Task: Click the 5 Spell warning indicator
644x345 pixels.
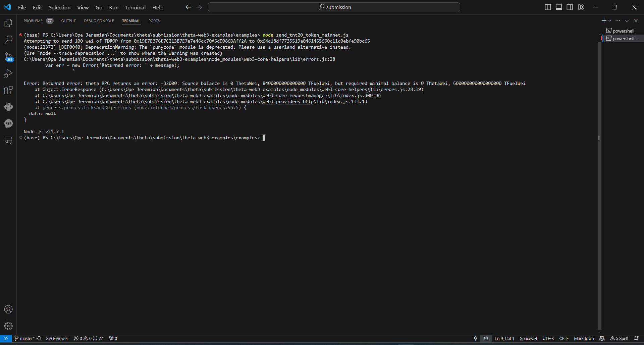Action: [619, 338]
